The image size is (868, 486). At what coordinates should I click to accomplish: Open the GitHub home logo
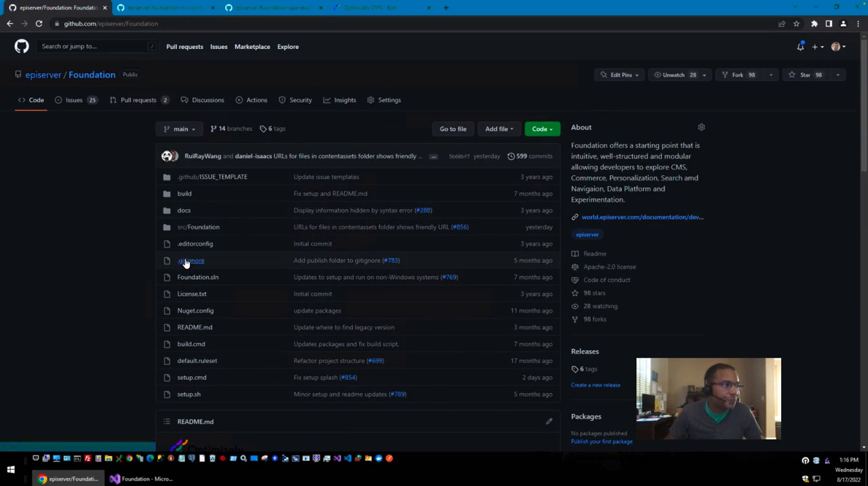point(22,46)
